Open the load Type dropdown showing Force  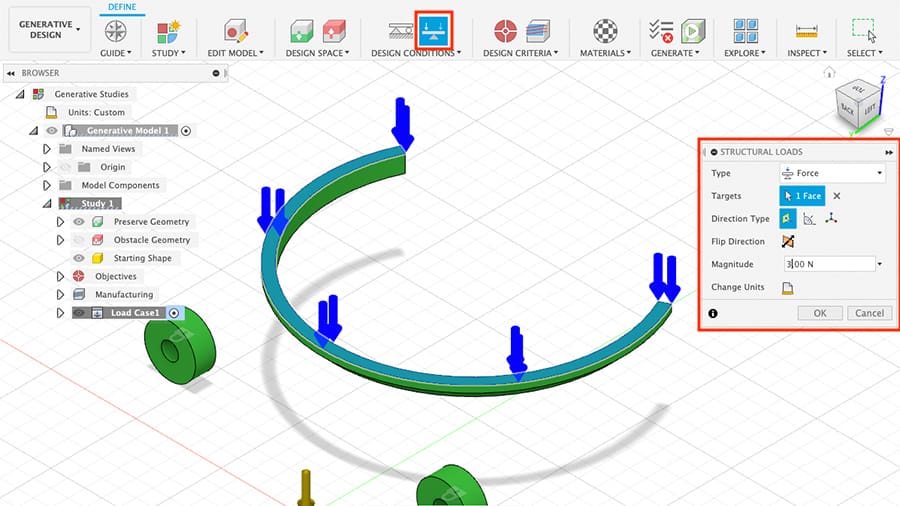pos(832,173)
